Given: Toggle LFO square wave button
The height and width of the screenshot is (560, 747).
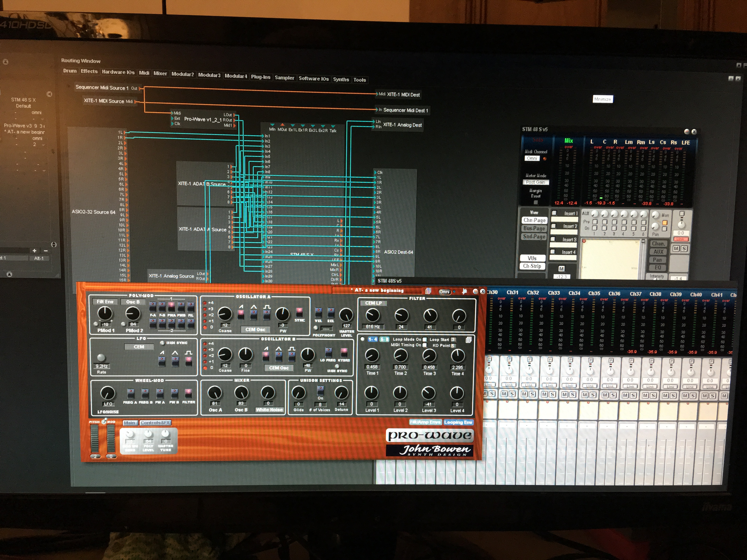Looking at the screenshot, I should tap(188, 361).
